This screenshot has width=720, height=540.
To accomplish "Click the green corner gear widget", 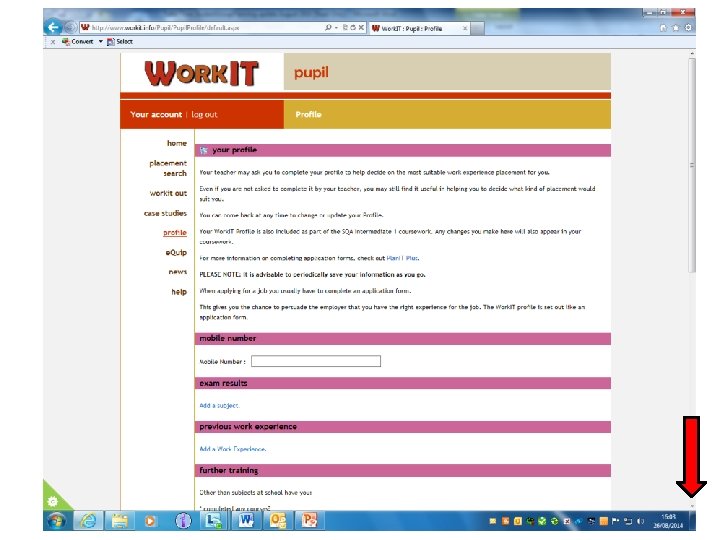I will 53,501.
